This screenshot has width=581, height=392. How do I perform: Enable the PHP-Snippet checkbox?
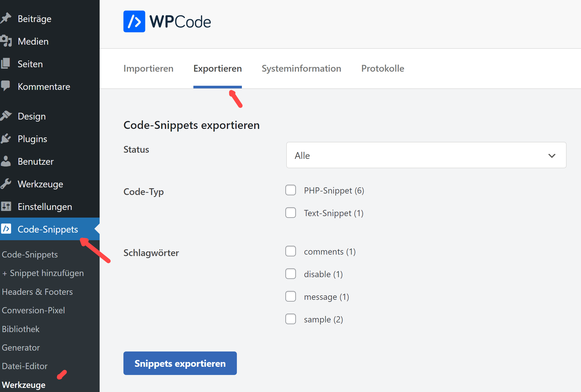pos(291,190)
